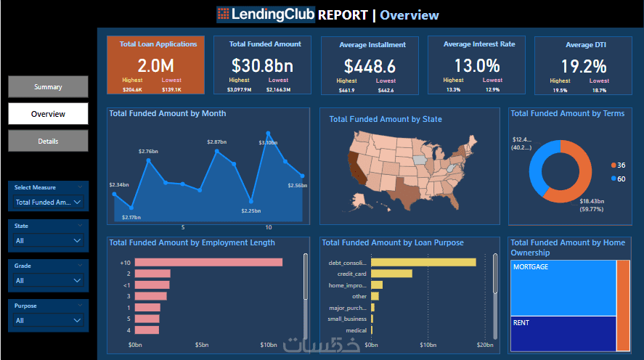Open the Select Measure dropdown
644x360 pixels.
48,202
